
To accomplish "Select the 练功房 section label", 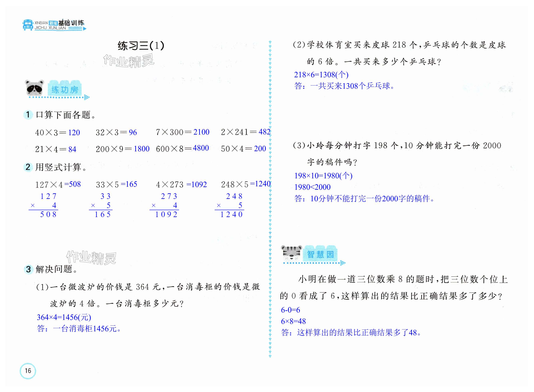I will tap(65, 90).
